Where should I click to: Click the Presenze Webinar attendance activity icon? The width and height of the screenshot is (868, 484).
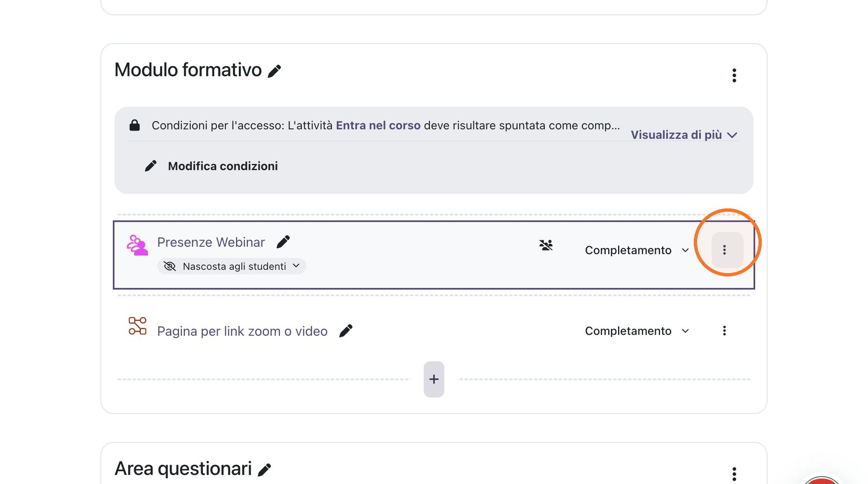pos(137,245)
